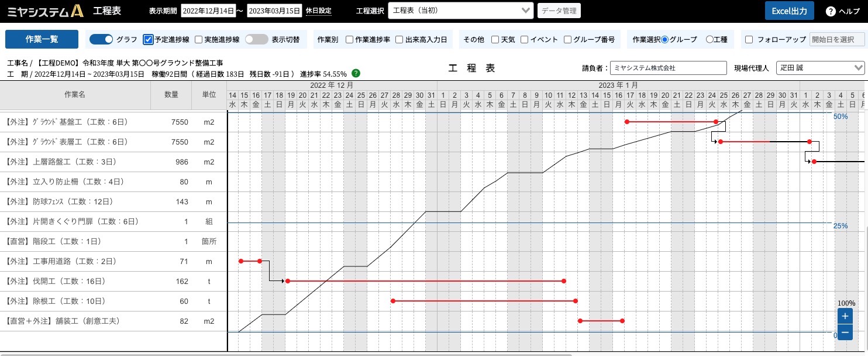
Task: Select the 工種 radio button
Action: pyautogui.click(x=709, y=40)
